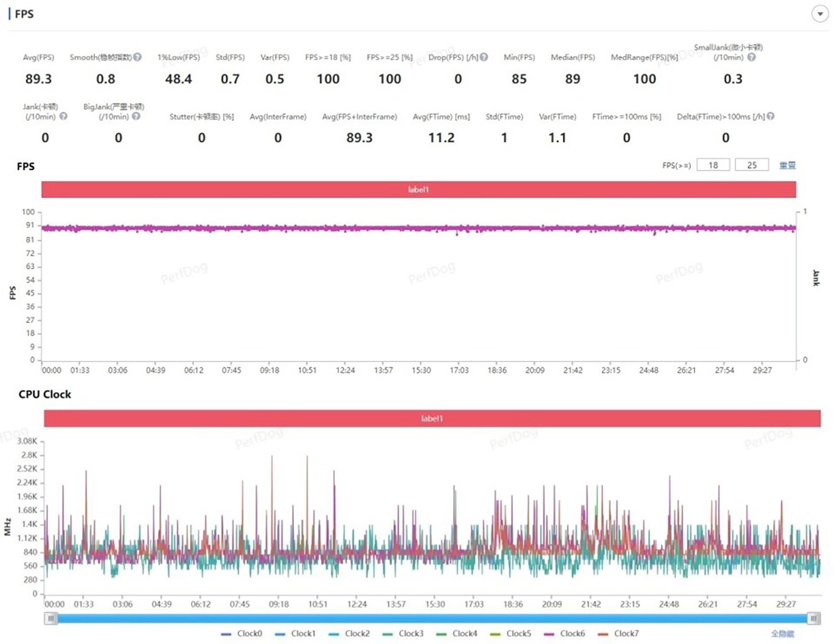This screenshot has width=834, height=644.
Task: Toggle Clock5 series in the legend
Action: [x=511, y=633]
